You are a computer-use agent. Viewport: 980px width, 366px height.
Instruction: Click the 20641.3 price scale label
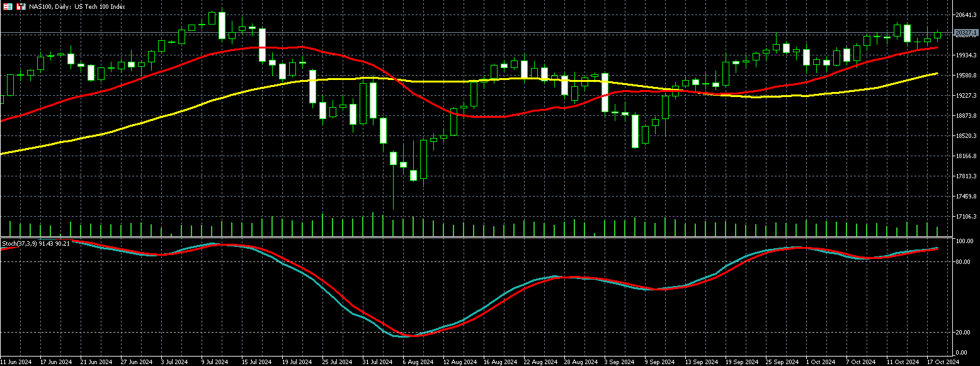tap(966, 14)
